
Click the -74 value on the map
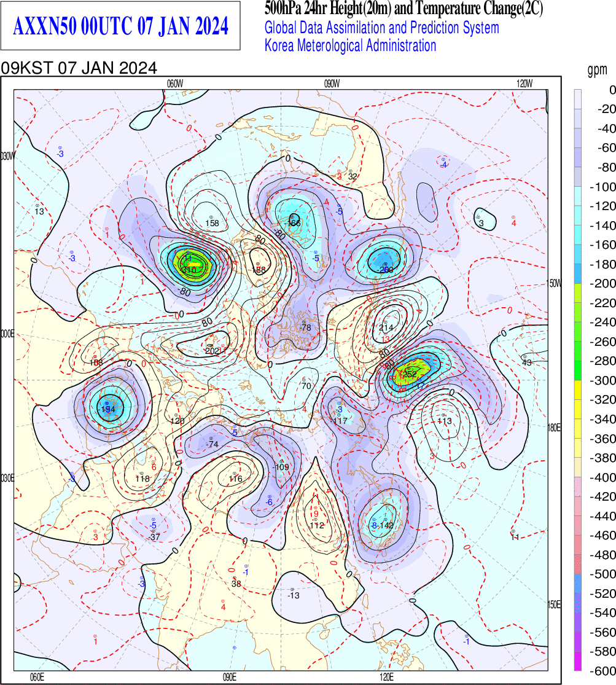[x=212, y=444]
